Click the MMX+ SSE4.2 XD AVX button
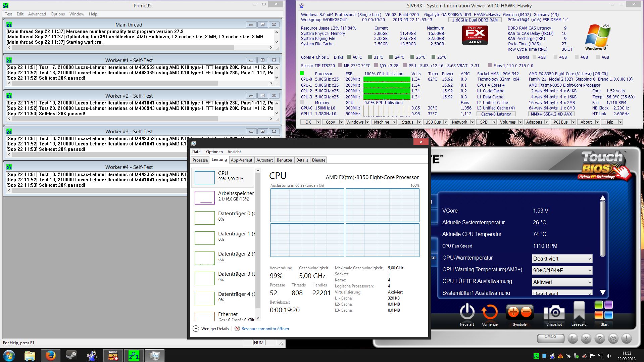The image size is (644, 362). point(551,114)
